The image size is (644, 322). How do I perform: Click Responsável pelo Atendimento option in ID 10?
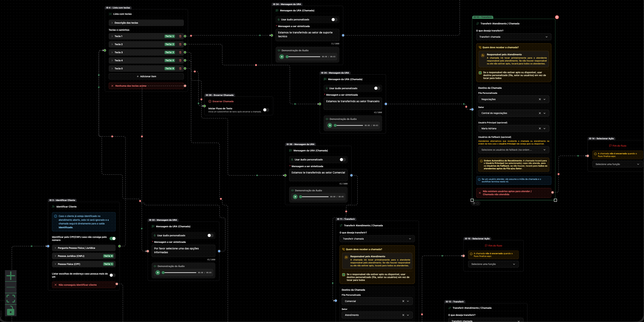(x=514, y=59)
